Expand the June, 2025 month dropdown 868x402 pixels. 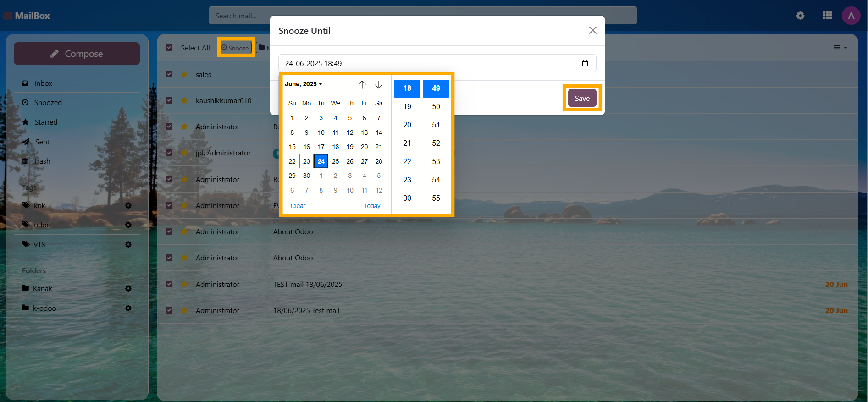[304, 84]
